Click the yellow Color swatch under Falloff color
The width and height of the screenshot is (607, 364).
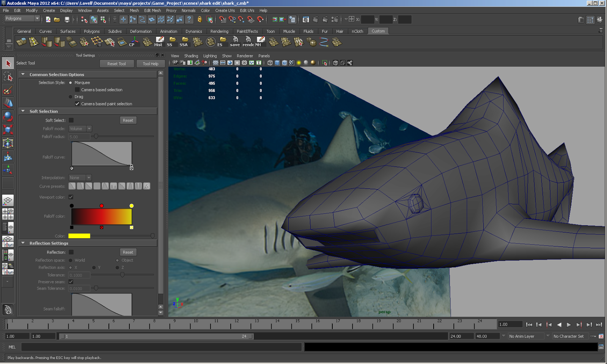80,235
